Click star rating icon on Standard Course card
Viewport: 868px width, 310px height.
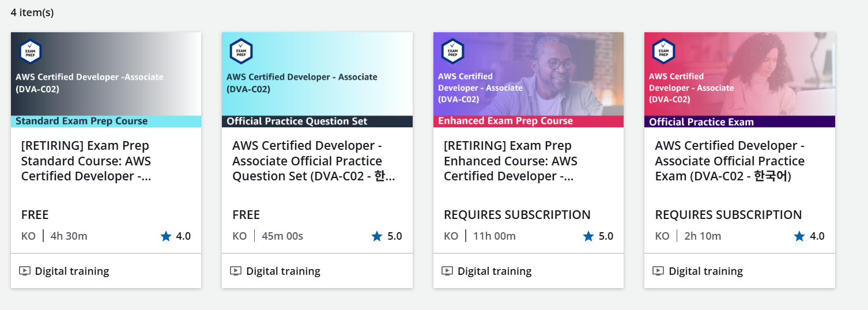pyautogui.click(x=166, y=236)
